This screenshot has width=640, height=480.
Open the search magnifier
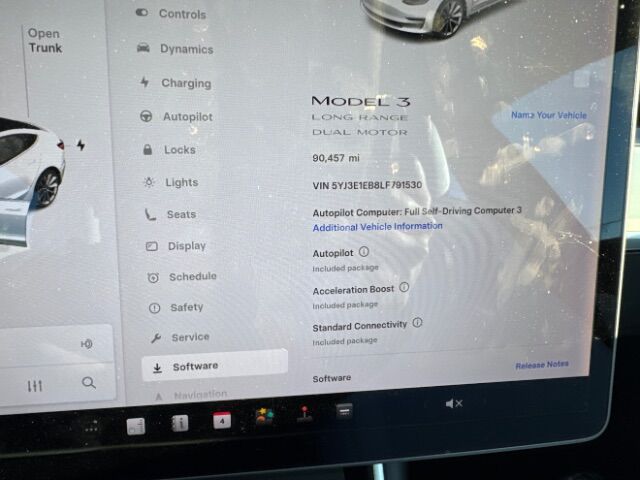[89, 383]
